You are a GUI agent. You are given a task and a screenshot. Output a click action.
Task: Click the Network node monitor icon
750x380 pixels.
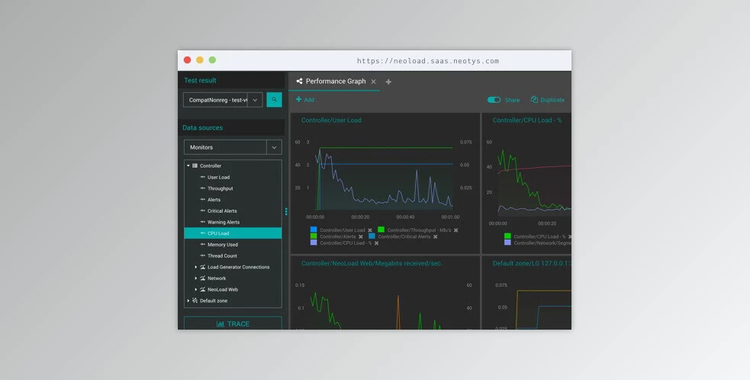(x=202, y=278)
